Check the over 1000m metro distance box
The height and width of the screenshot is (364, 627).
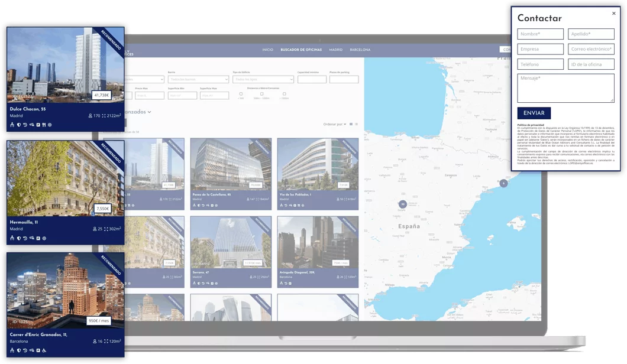coord(284,94)
